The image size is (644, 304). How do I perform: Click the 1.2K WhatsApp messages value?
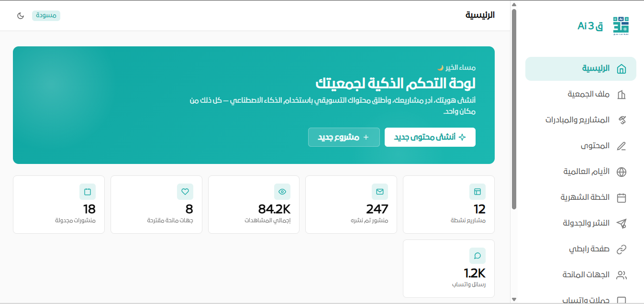pyautogui.click(x=475, y=273)
